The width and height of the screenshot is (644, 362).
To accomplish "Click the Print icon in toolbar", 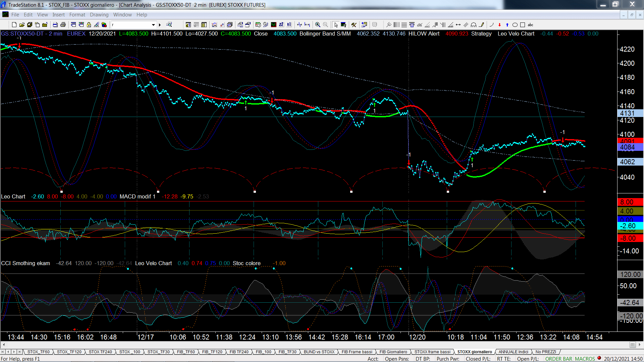I will click(63, 25).
